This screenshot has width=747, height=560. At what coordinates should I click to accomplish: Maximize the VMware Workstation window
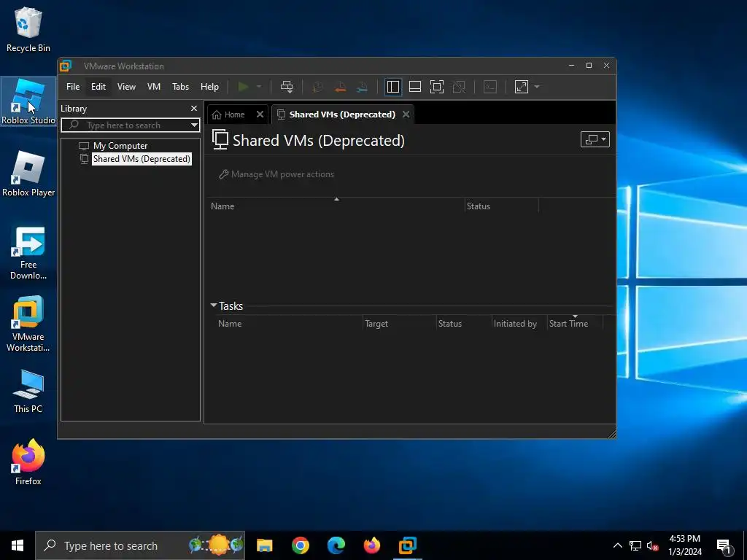589,66
